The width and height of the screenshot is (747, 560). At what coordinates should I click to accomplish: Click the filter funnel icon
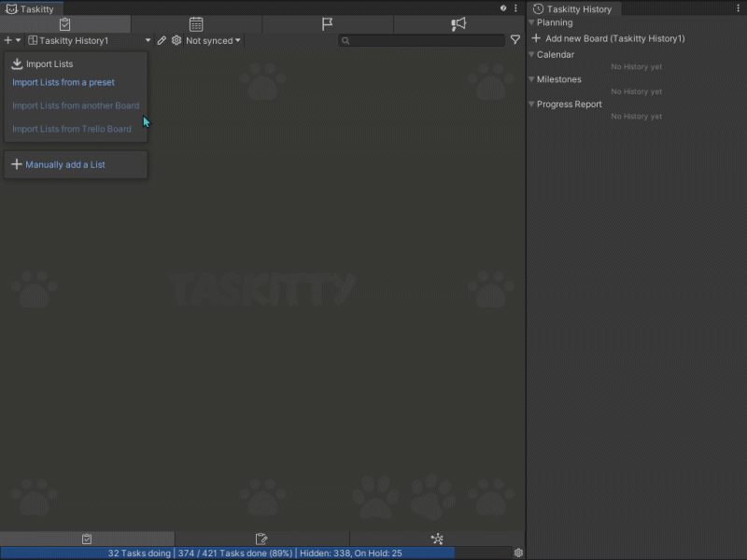[x=515, y=40]
